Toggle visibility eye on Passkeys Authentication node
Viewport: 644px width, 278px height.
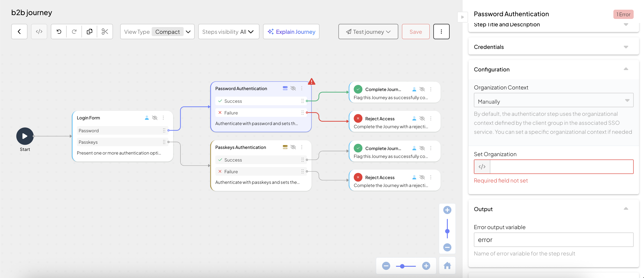point(293,147)
